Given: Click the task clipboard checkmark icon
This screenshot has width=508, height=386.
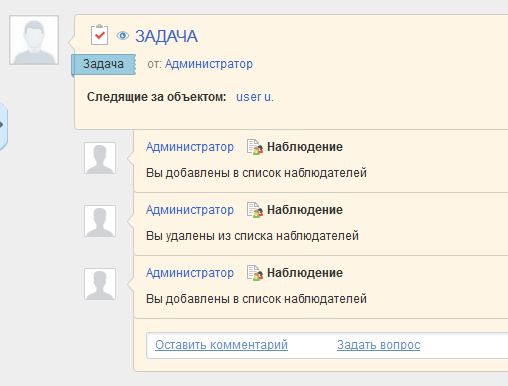Looking at the screenshot, I should (99, 35).
